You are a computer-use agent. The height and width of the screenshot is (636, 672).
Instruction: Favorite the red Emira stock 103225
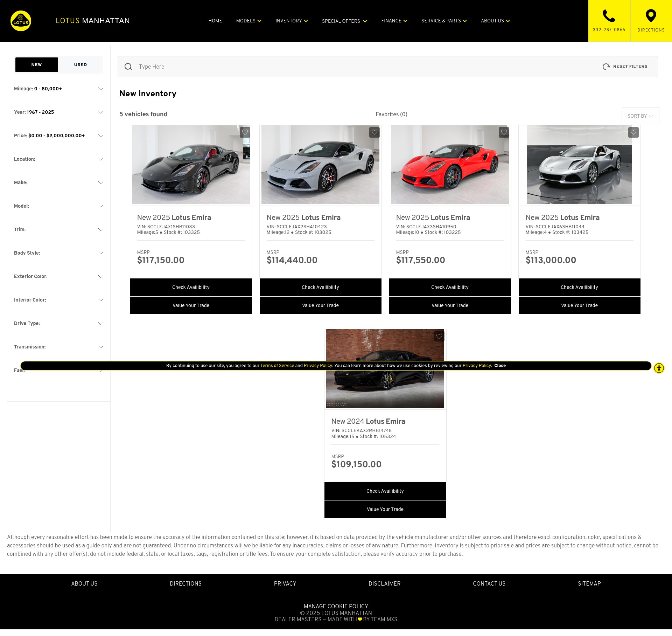tap(504, 132)
